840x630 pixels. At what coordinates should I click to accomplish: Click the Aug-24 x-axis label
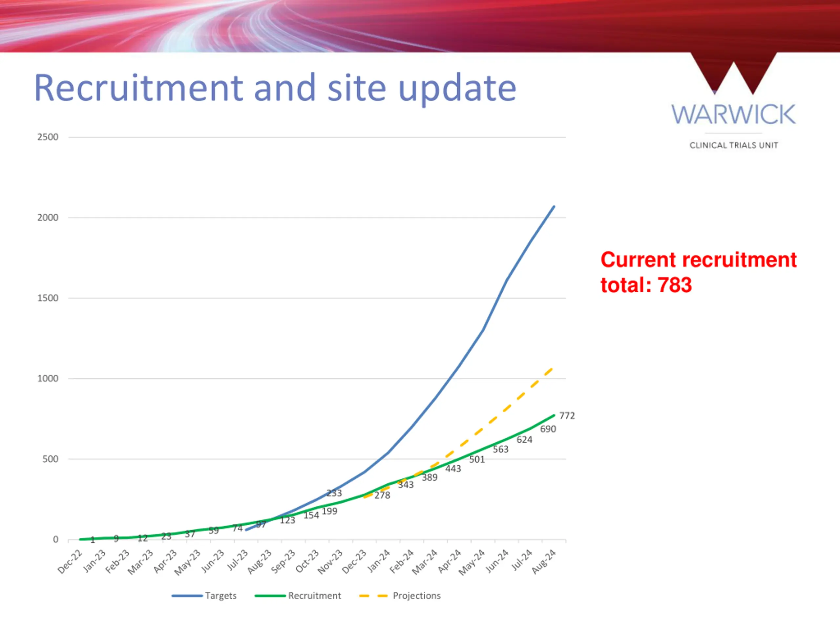tap(544, 562)
